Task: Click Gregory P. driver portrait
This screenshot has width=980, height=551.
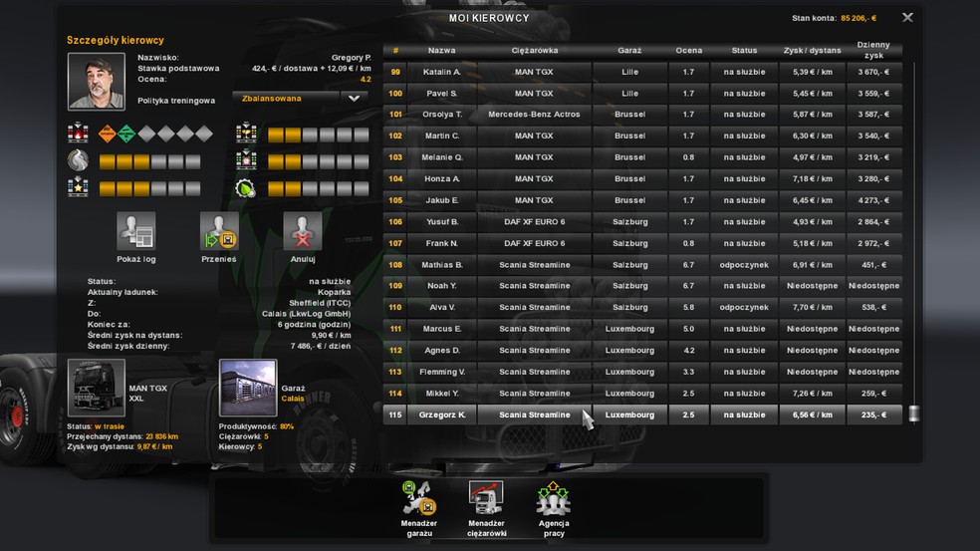Action: click(97, 82)
